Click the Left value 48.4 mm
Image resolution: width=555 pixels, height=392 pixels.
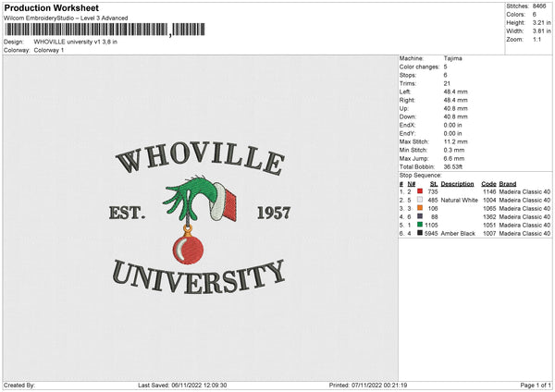455,92
